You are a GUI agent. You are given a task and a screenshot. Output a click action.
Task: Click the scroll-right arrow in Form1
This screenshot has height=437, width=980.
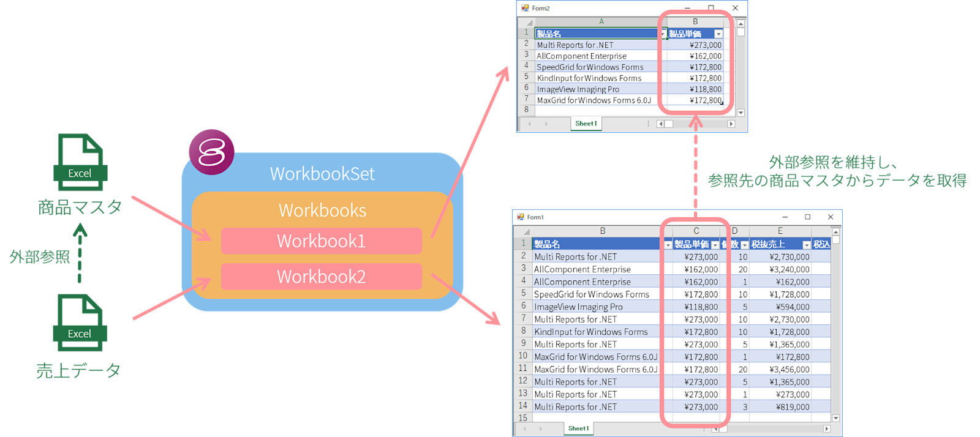pos(827,429)
